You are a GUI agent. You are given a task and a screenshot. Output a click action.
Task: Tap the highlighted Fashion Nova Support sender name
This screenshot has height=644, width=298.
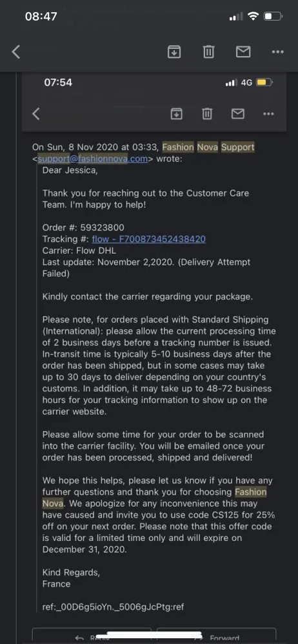pos(208,147)
